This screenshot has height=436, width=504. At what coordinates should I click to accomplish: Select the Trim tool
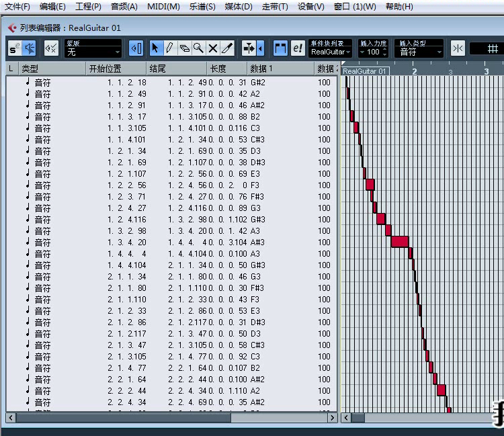pos(227,48)
